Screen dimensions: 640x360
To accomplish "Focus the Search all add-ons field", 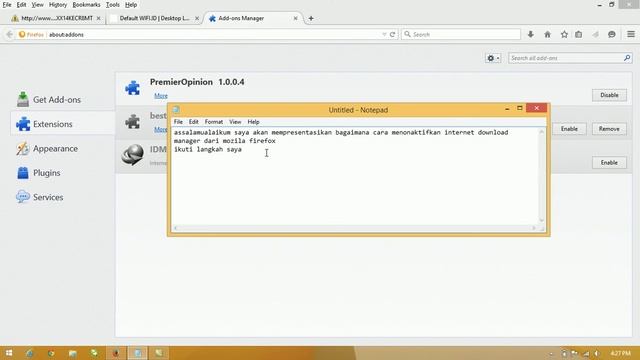I will (566, 58).
